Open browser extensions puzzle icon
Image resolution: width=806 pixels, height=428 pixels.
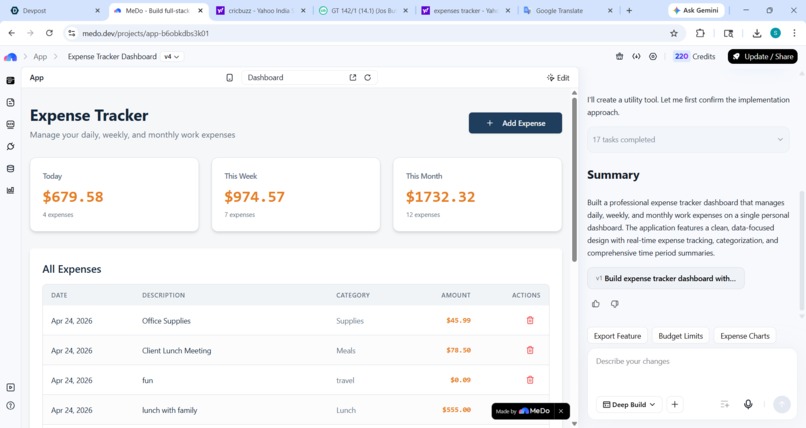coord(700,33)
